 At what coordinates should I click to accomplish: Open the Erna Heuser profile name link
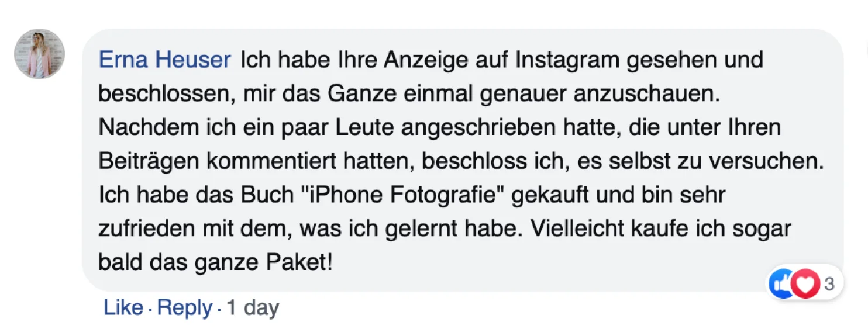(165, 60)
